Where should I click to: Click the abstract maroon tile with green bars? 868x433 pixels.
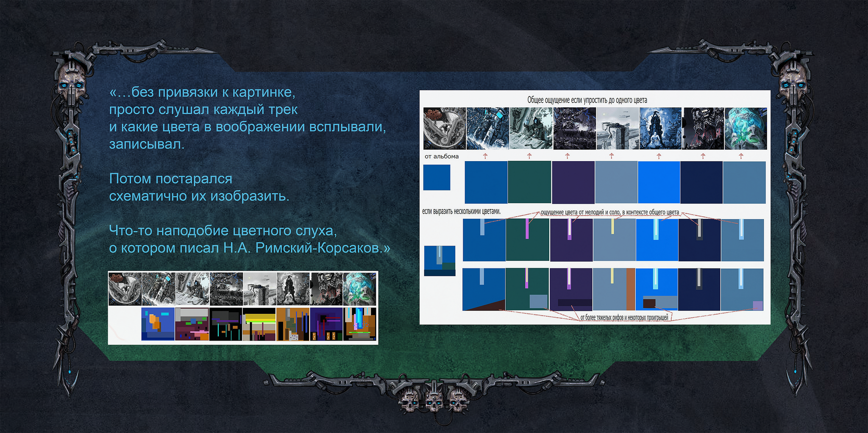tap(192, 324)
